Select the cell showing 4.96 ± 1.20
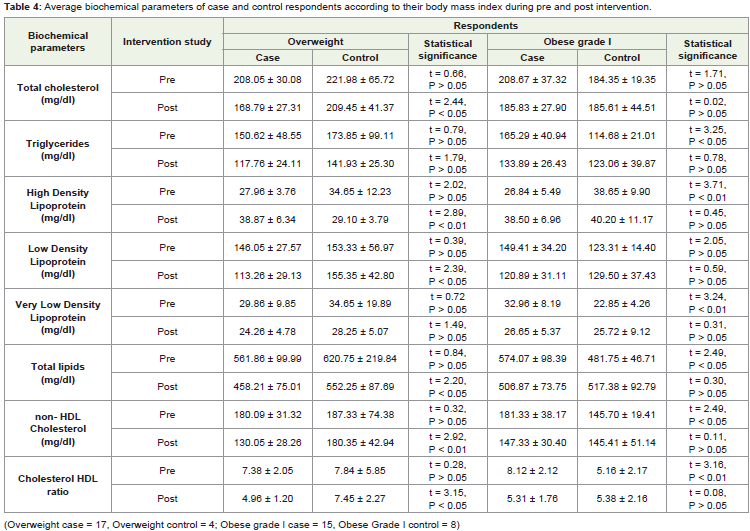The image size is (750, 531). pos(267,498)
